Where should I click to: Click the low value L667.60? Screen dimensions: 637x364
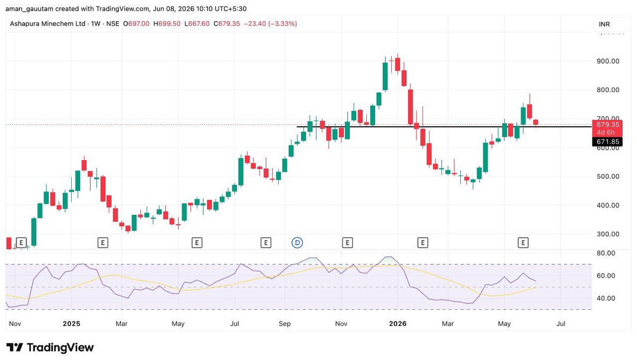(197, 23)
